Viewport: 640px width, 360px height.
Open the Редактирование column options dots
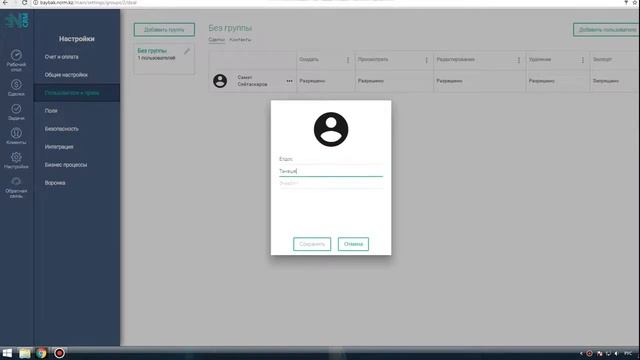click(x=519, y=60)
